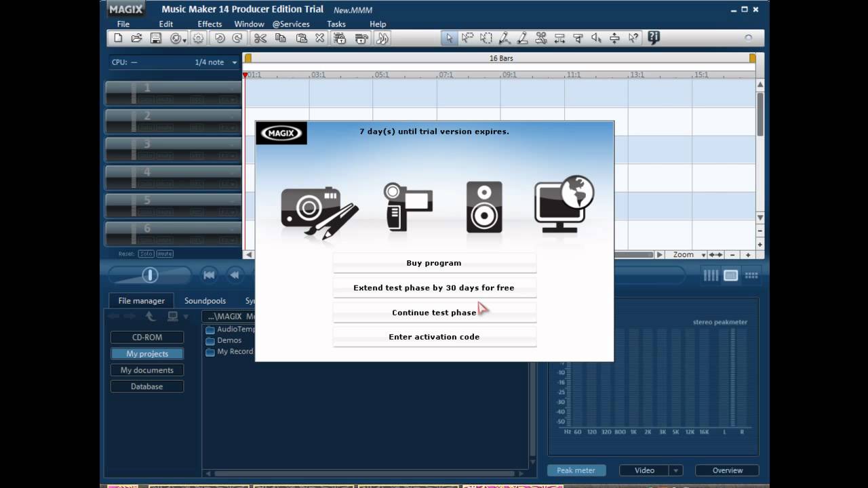
Task: Switch to single-window view icon
Action: click(731, 275)
